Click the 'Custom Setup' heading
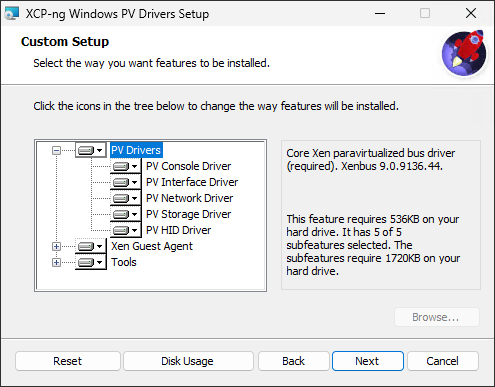This screenshot has height=387, width=495. 65,42
